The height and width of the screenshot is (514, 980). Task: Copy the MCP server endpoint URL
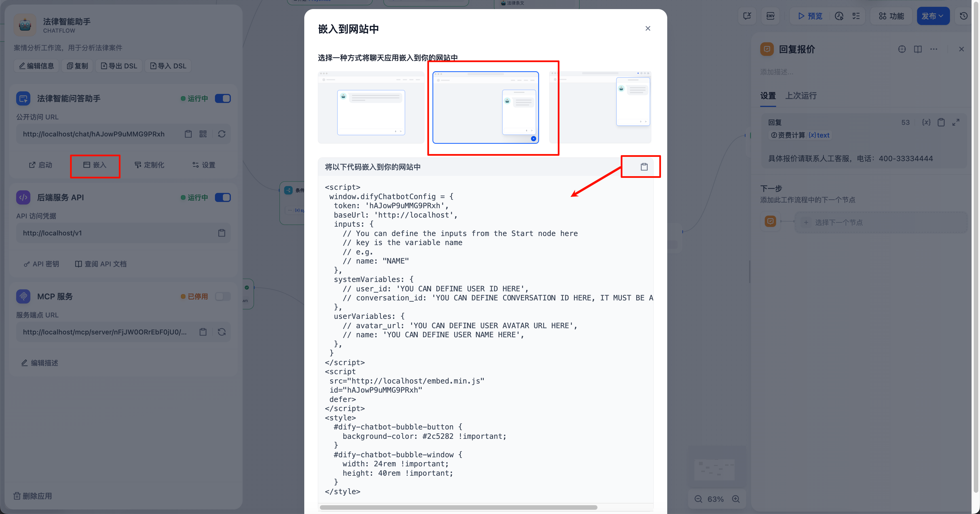tap(203, 332)
